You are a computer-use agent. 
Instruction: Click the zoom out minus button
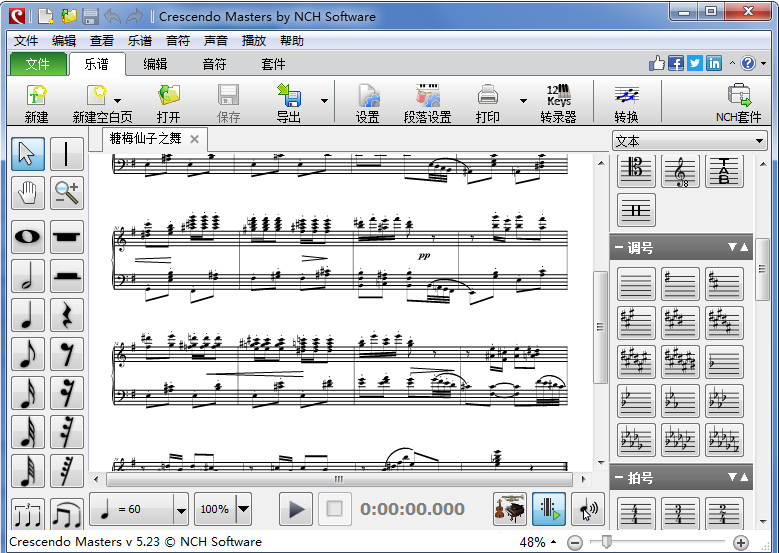pyautogui.click(x=575, y=543)
